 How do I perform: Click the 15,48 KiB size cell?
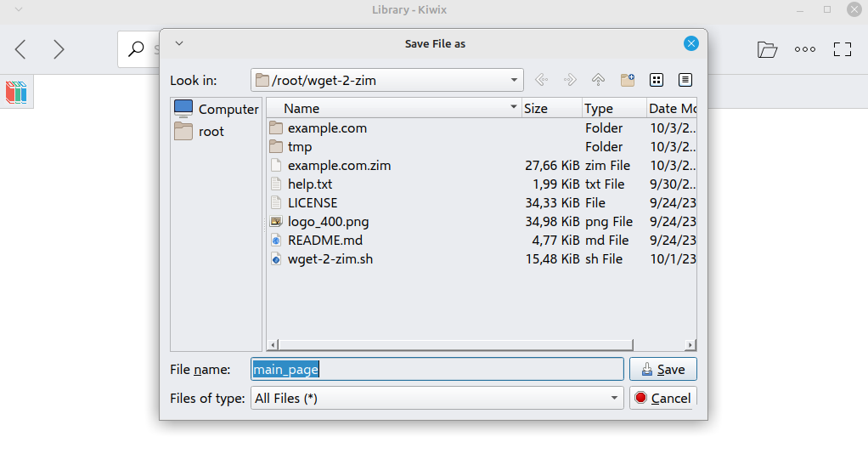(552, 258)
